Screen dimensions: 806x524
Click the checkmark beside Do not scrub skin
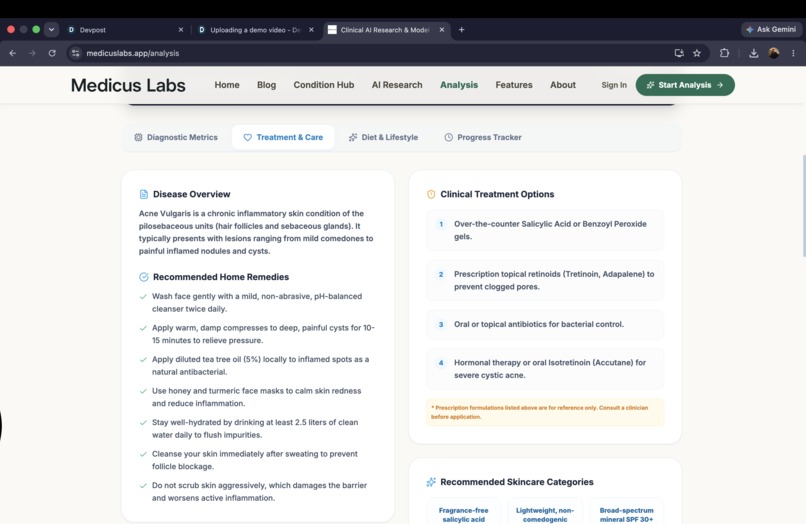pyautogui.click(x=143, y=485)
